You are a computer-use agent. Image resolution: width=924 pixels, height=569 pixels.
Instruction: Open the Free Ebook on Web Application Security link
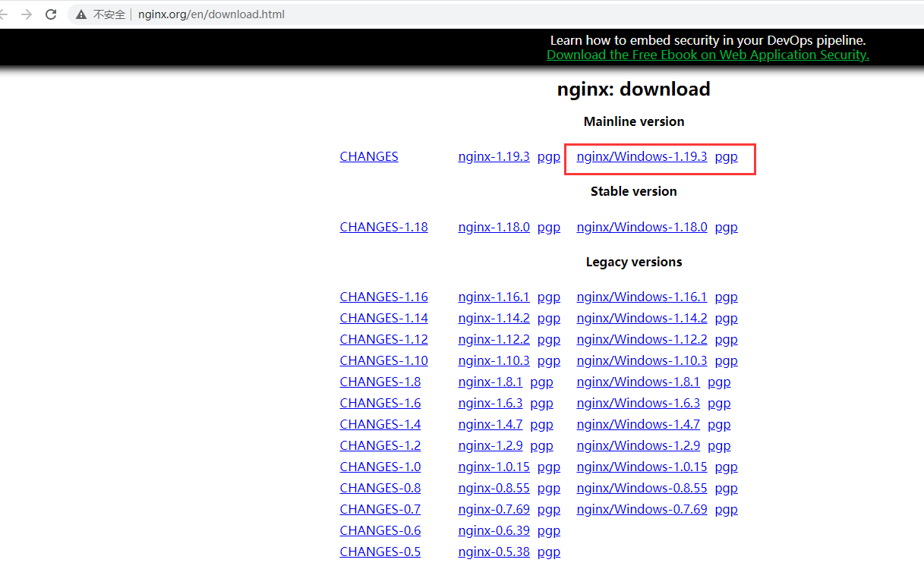(708, 55)
